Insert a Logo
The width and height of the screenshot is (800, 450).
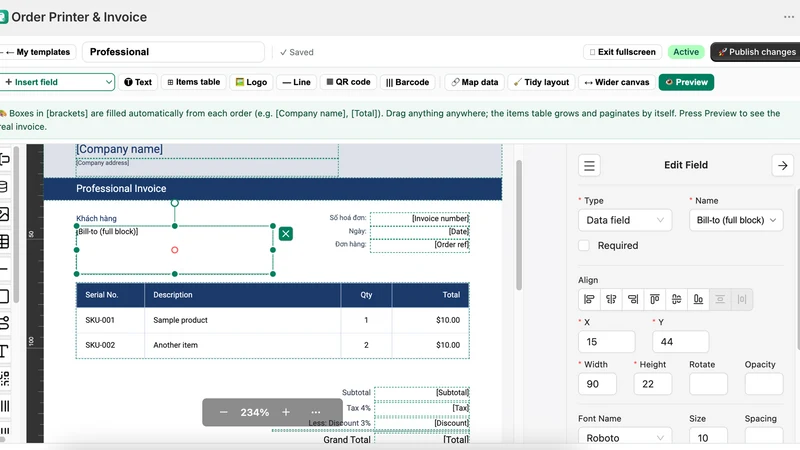(252, 82)
